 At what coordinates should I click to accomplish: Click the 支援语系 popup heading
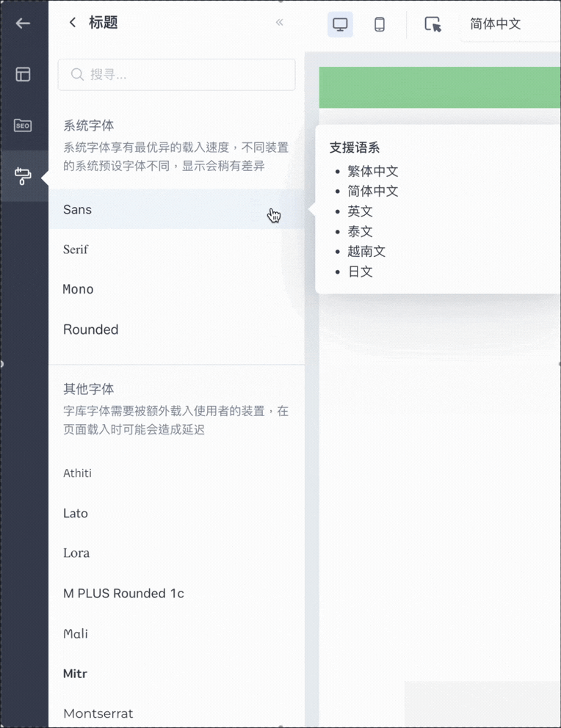[x=355, y=148]
